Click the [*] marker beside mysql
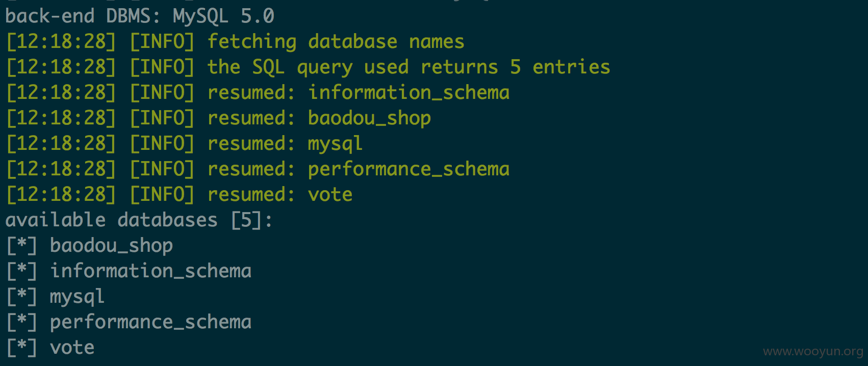Screen dimensions: 868x366 coord(22,297)
